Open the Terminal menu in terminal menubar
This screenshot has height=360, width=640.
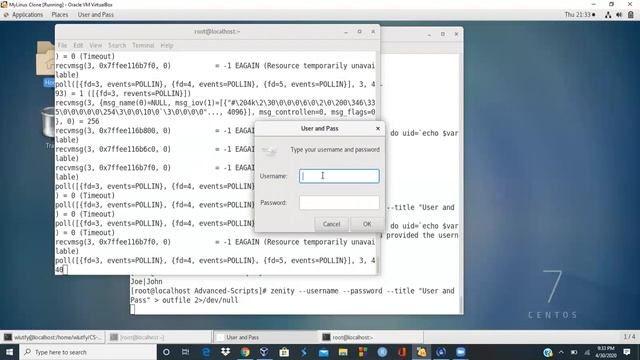pos(143,45)
